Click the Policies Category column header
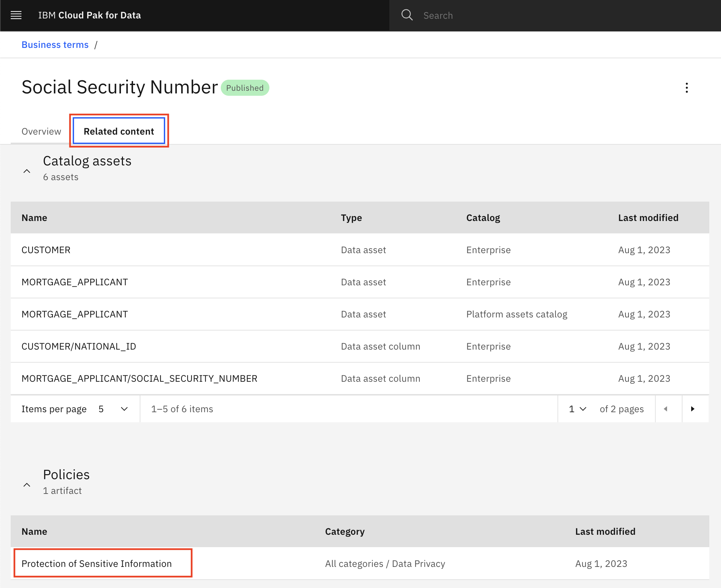 point(344,531)
